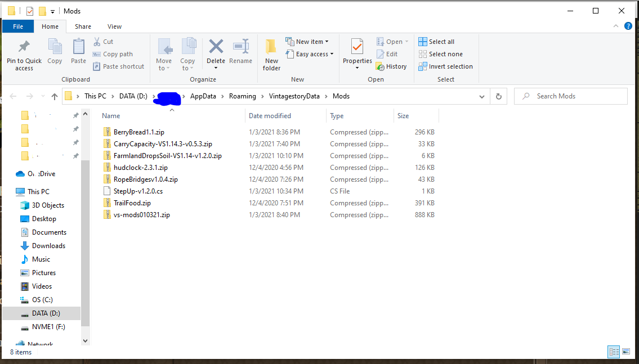The height and width of the screenshot is (364, 639).
Task: Click the New folder icon
Action: [x=271, y=47]
